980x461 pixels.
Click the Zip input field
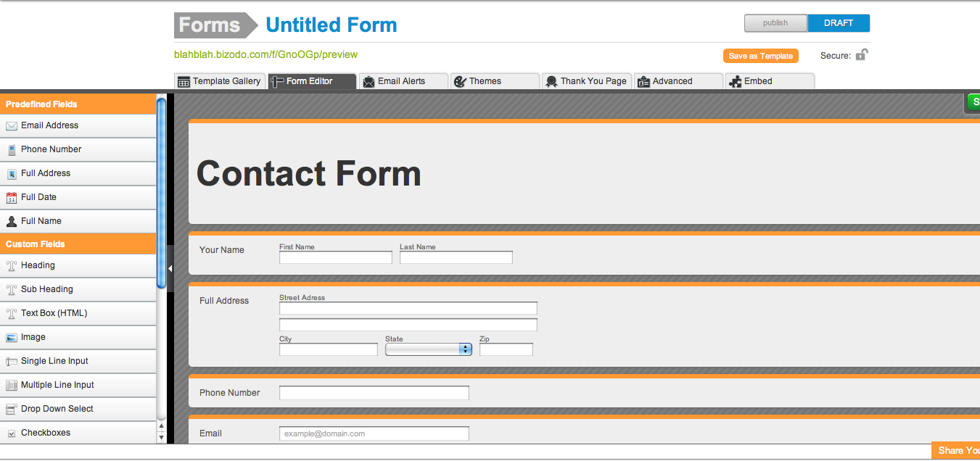point(506,349)
